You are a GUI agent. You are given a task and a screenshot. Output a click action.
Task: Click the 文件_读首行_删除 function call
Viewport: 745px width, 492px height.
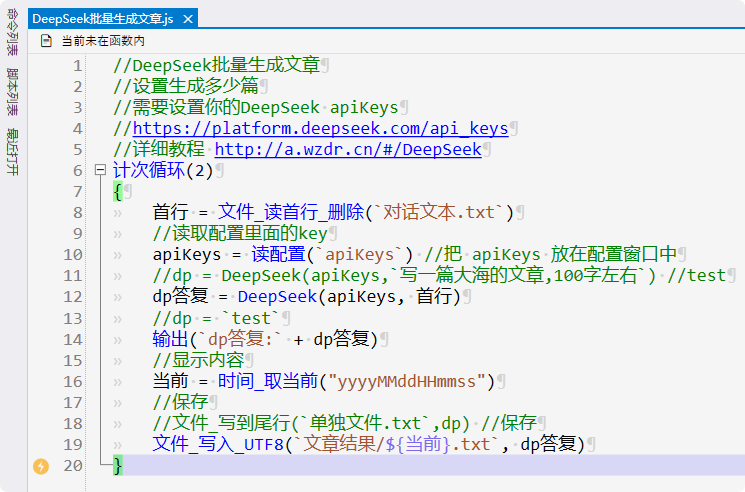pos(291,212)
